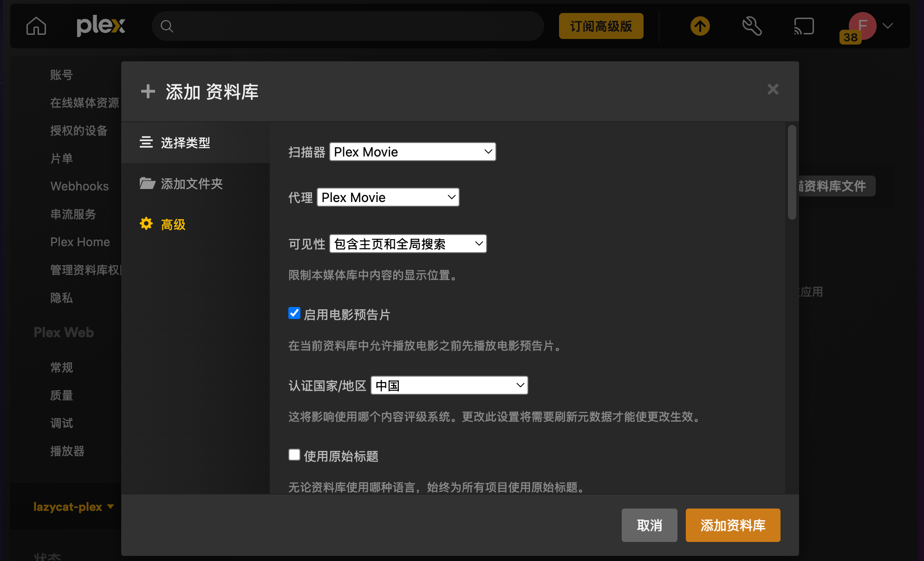Switch to 添加文件夹 step
Viewport: 924px width, 561px height.
coord(195,184)
